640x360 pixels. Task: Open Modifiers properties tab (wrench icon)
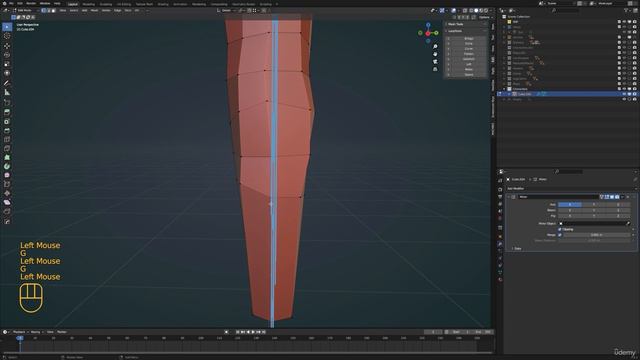500,244
